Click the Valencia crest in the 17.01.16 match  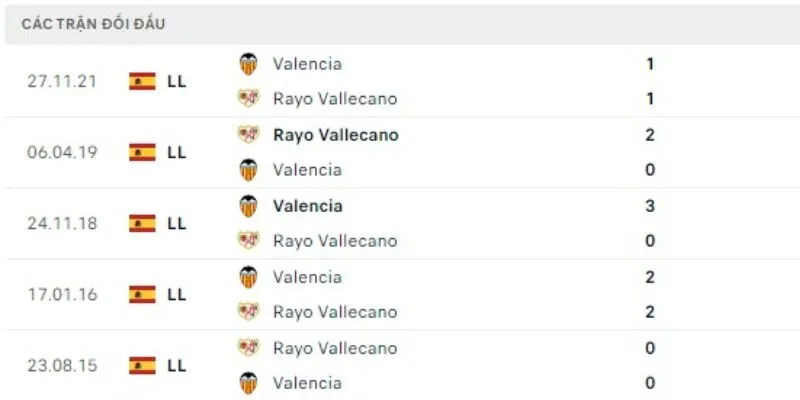pyautogui.click(x=248, y=277)
